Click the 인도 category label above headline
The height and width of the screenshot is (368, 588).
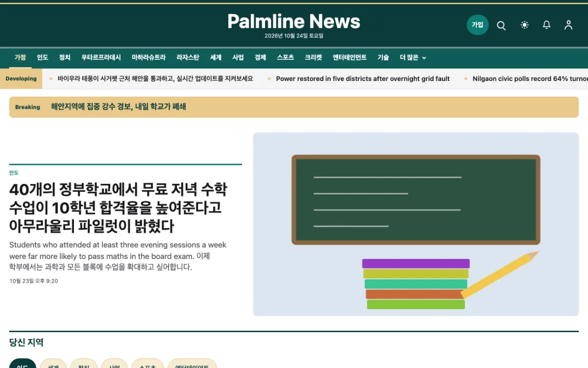[x=14, y=173]
